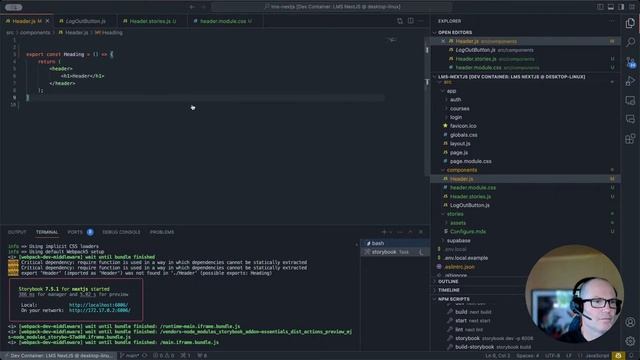Select the bash terminal session
640x360 pixels.
tap(395, 243)
